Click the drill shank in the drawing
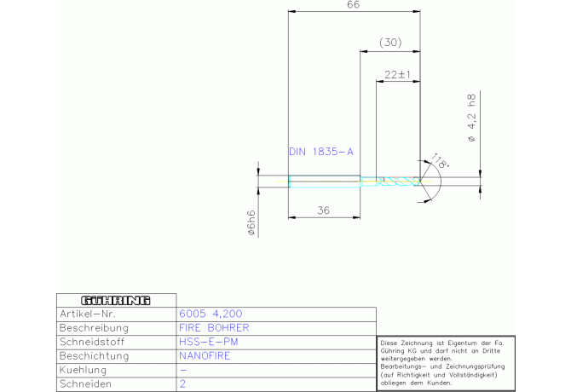Screen dimensions: 571x392 click(x=324, y=180)
